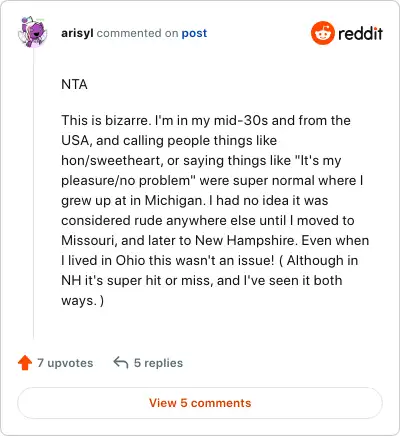Open the reddit wordmark link
The width and height of the screenshot is (400, 436).
point(360,33)
